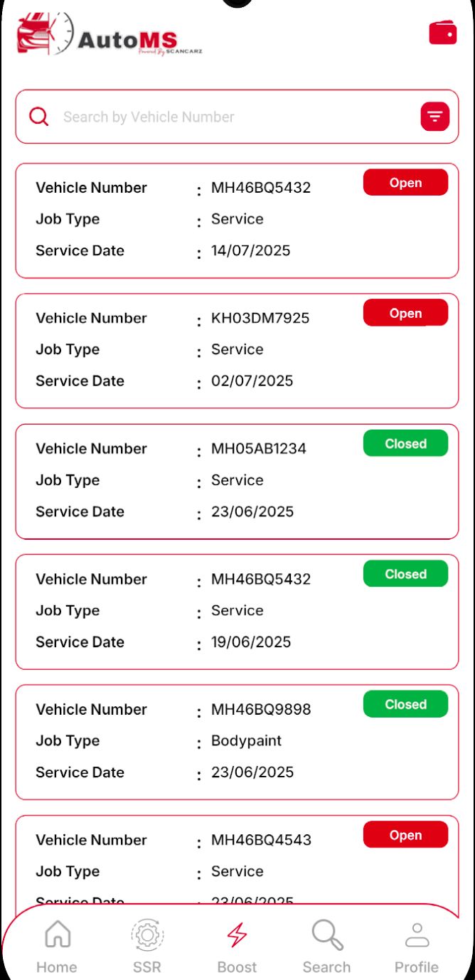Tap Closed badge for MH46BQ9898 Bodypaint job
The image size is (475, 980).
coord(405,704)
